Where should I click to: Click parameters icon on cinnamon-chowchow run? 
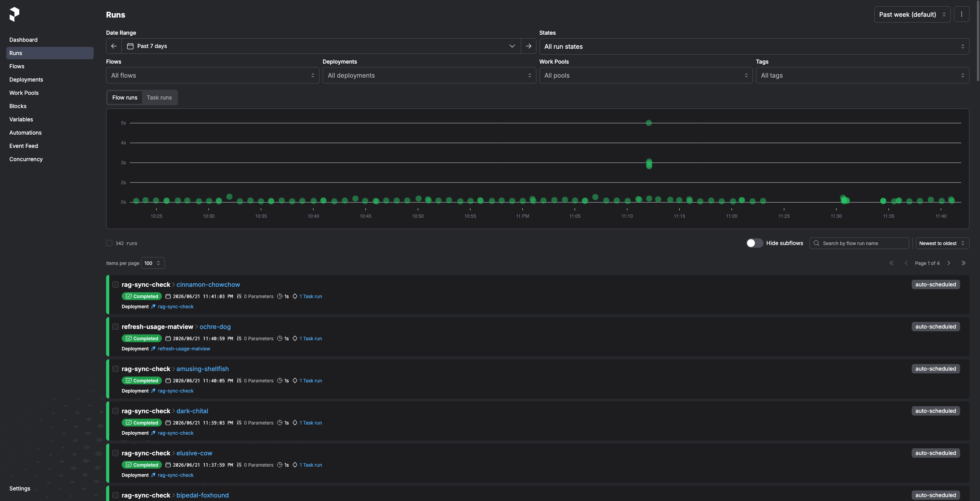[x=239, y=296]
